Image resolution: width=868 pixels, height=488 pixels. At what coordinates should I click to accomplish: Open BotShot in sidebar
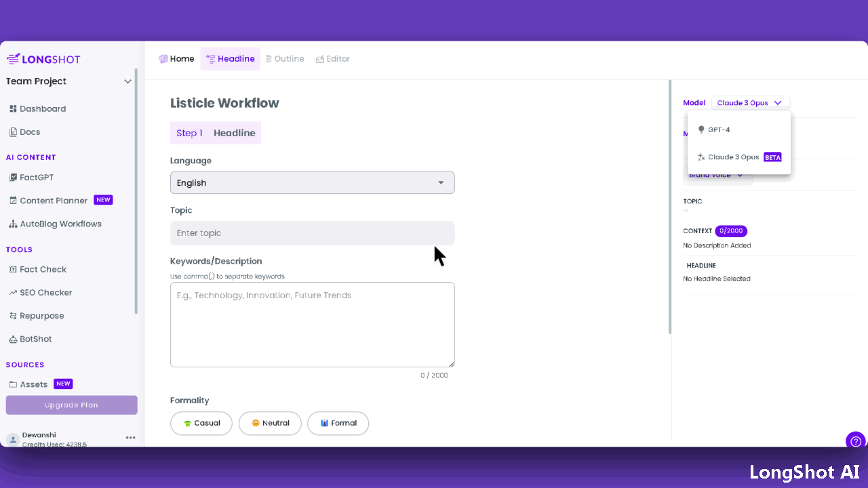(31, 339)
